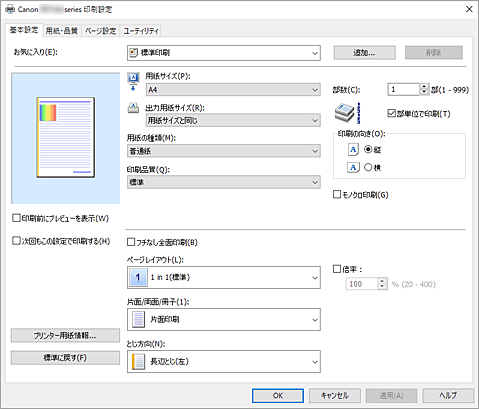479x409 pixels.
Task: Close the print settings dialog
Action: [469, 9]
